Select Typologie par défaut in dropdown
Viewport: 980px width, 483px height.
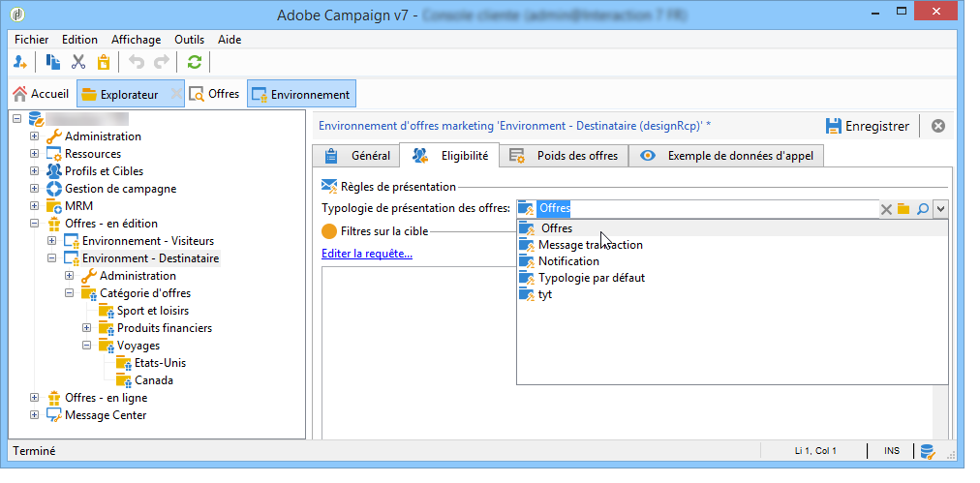click(x=732, y=278)
